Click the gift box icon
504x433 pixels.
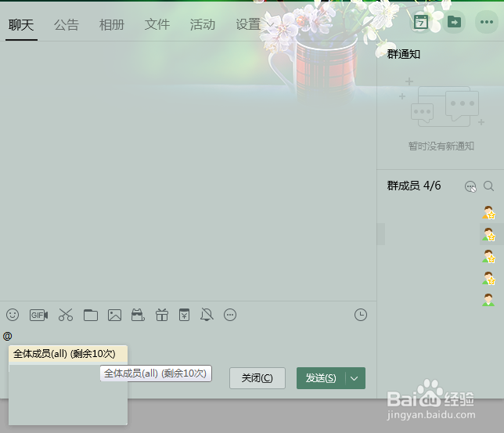point(162,315)
